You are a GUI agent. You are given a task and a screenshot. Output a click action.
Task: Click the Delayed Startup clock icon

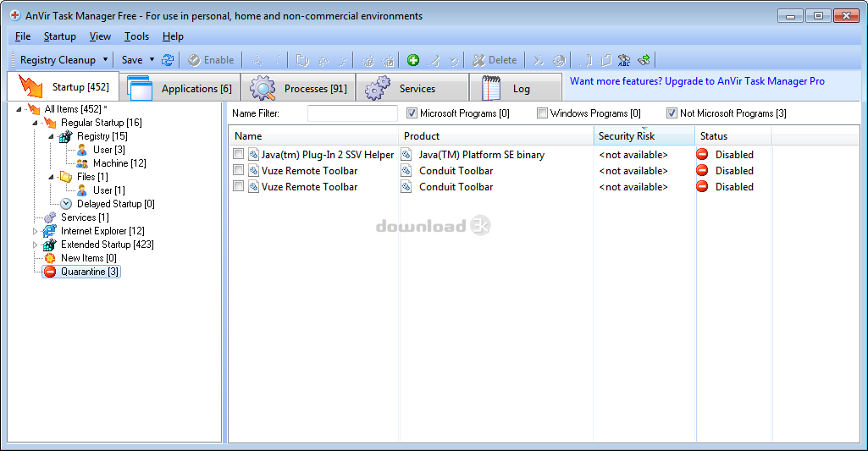[x=66, y=204]
